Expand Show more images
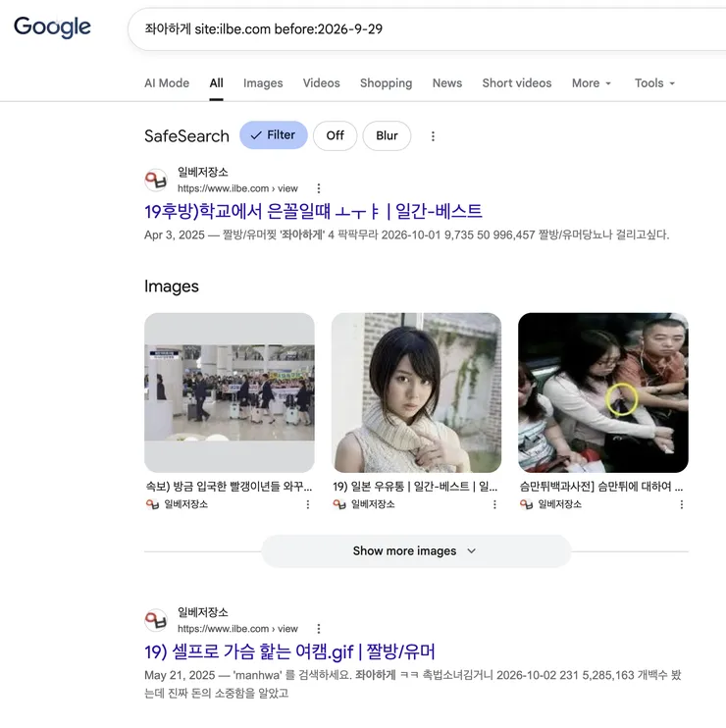Image resolution: width=726 pixels, height=728 pixels. (415, 551)
